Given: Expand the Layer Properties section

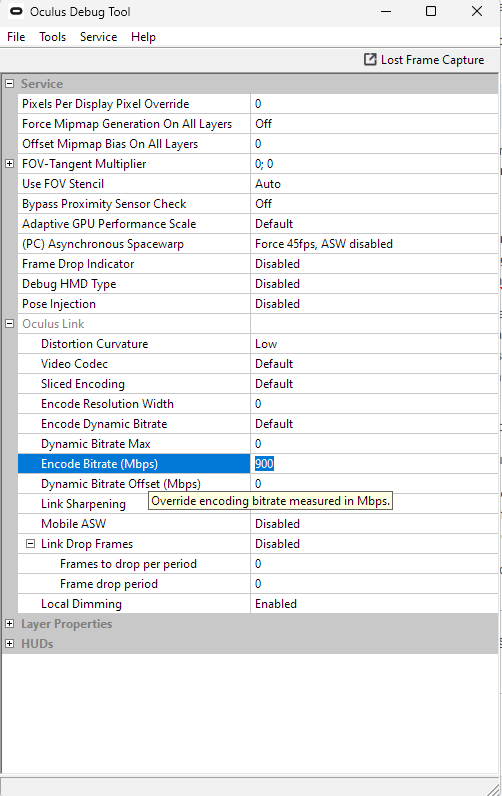Looking at the screenshot, I should 9,623.
